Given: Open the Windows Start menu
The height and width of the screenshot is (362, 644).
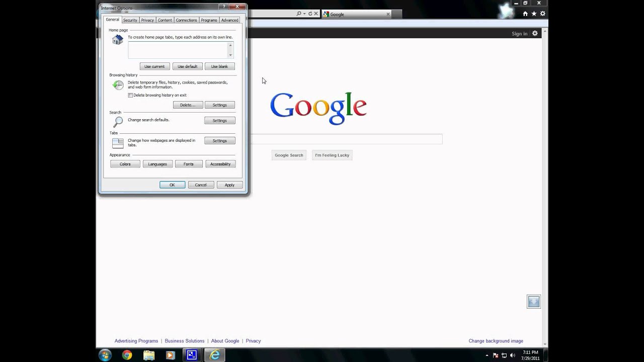Looking at the screenshot, I should pos(105,355).
